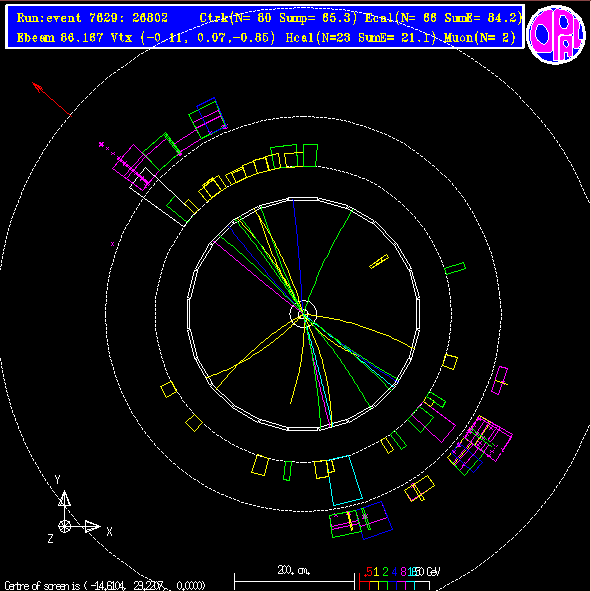Click the small vertex circle at the detector centre
The width and height of the screenshot is (591, 593).
[303, 314]
